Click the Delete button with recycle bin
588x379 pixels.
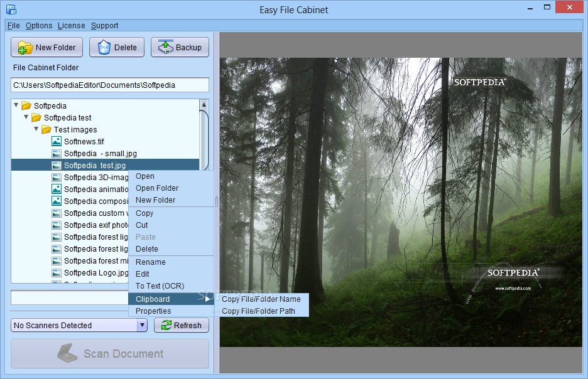point(117,47)
